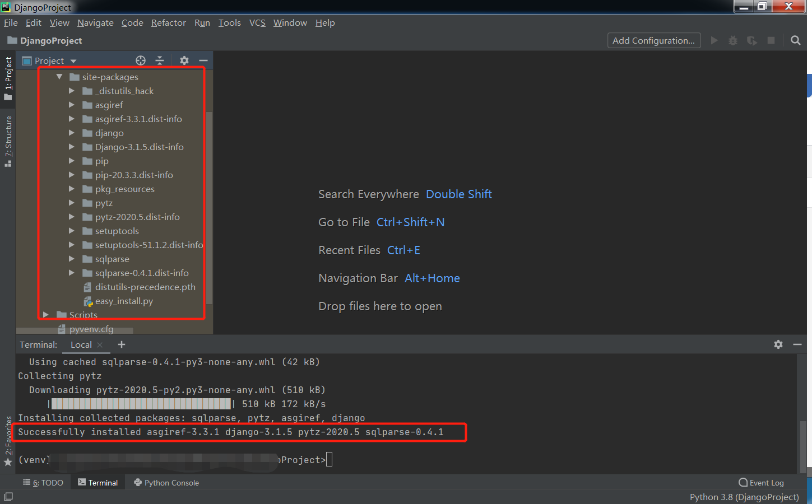
Task: Close the Local terminal tab
Action: pos(100,345)
